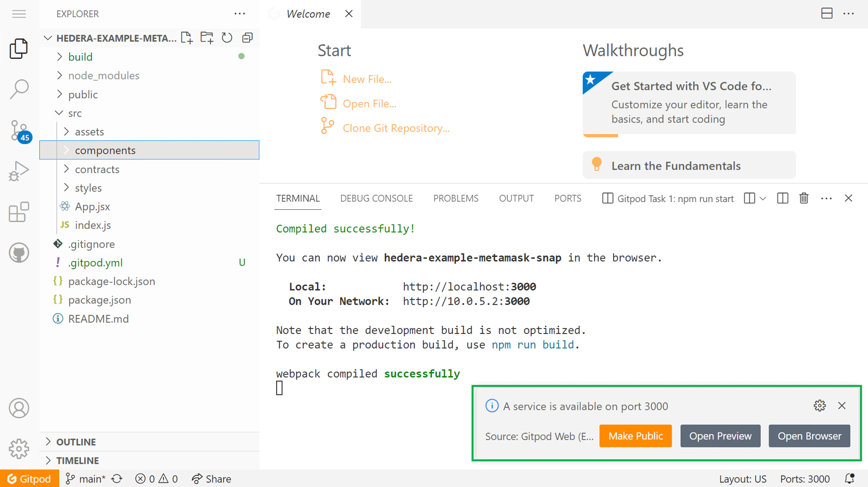This screenshot has height=487, width=868.
Task: Toggle the notifications bell in status bar
Action: click(x=850, y=479)
